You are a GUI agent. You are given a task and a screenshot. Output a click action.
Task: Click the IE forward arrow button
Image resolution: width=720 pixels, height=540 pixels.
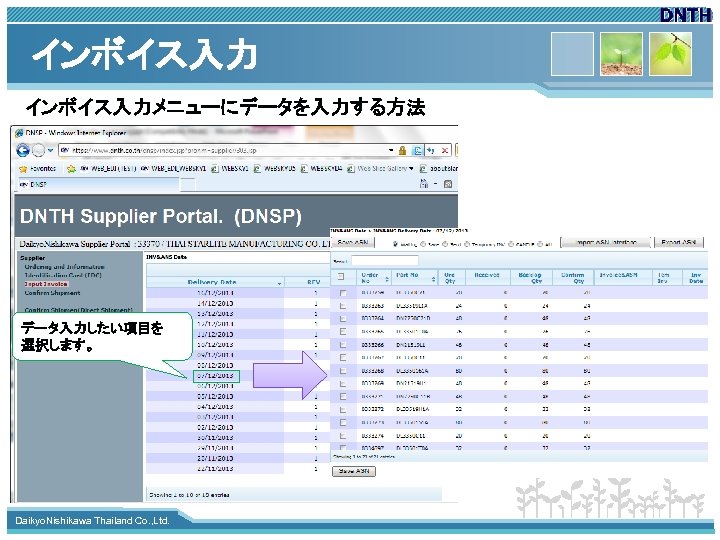click(x=39, y=150)
